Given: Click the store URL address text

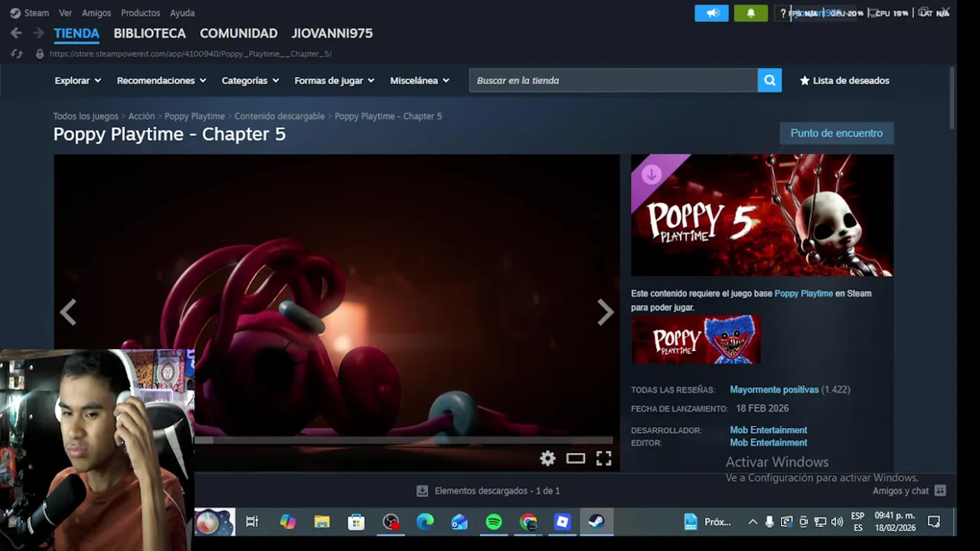Looking at the screenshot, I should [191, 54].
